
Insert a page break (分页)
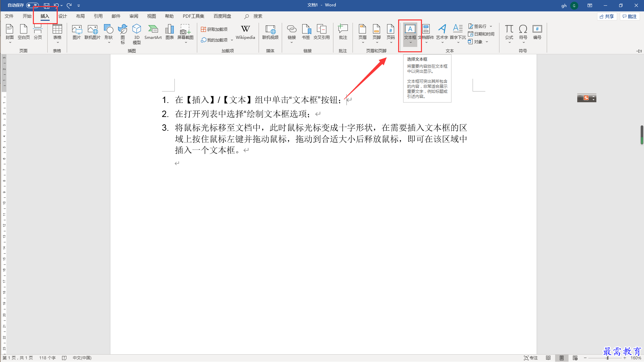click(38, 33)
